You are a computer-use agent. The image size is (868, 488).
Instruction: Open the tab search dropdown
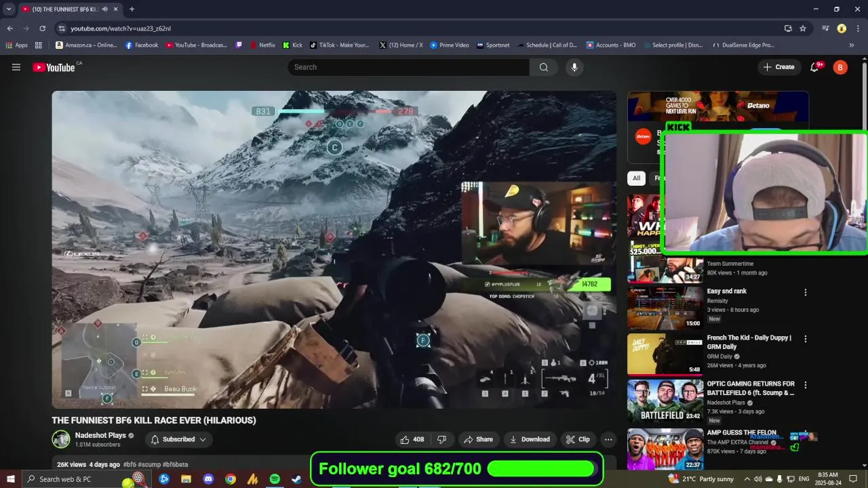click(x=9, y=9)
